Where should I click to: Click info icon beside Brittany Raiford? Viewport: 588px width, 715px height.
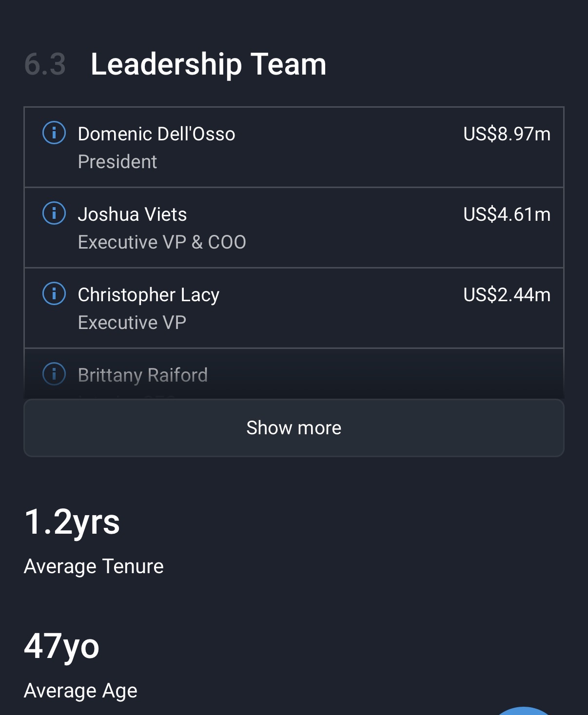coord(54,374)
